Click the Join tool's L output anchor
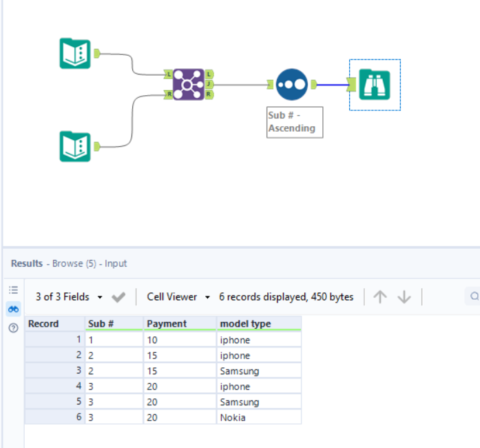The image size is (480, 448). tap(209, 74)
